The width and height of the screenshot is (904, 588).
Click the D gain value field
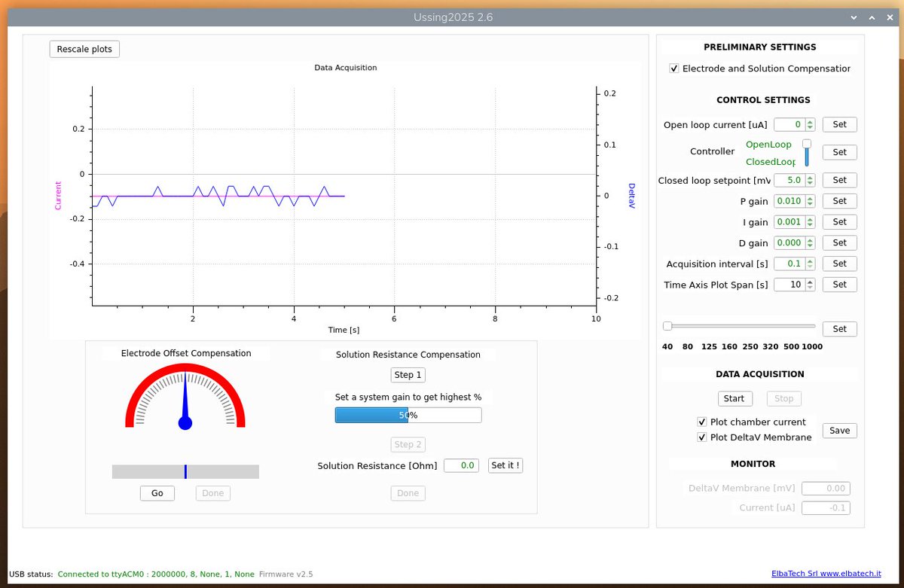(x=789, y=243)
